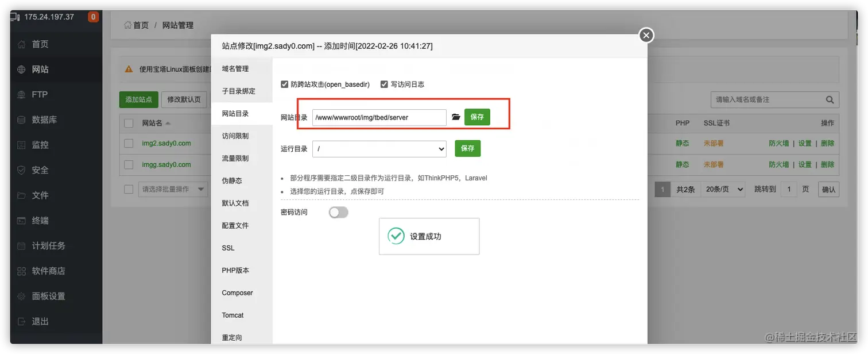Toggle the 防跨站攻击(open_basedir) checkbox
This screenshot has height=354, width=868.
coord(284,84)
